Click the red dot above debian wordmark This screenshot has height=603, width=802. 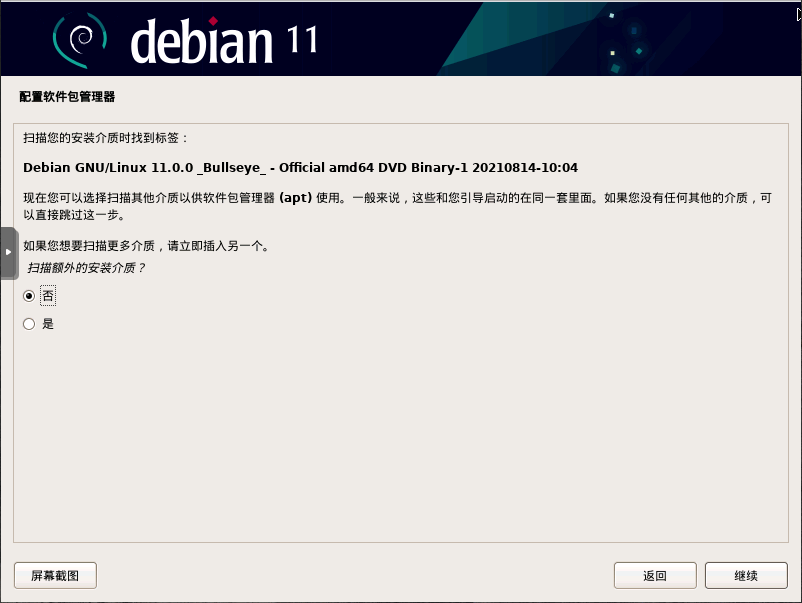click(213, 21)
